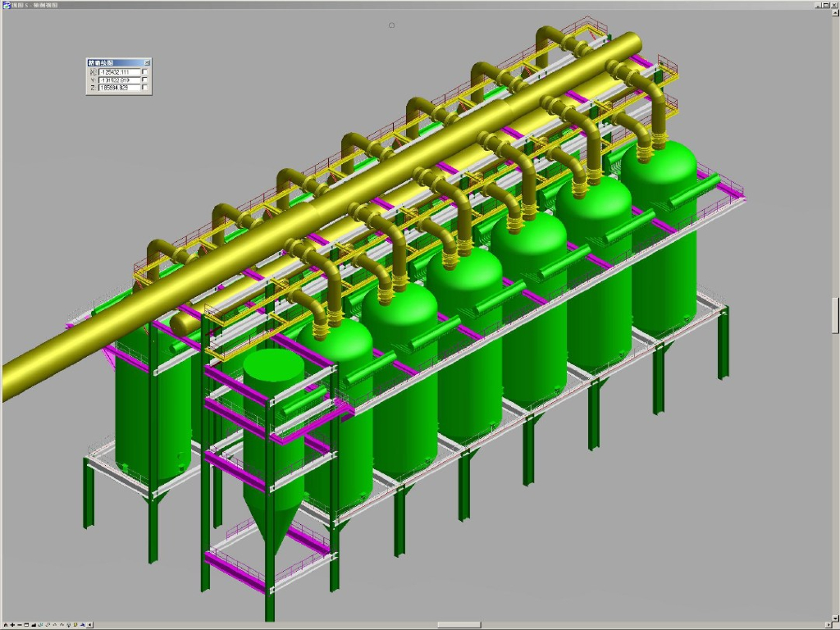Click the yellow view control icon
840x630 pixels.
[75, 624]
